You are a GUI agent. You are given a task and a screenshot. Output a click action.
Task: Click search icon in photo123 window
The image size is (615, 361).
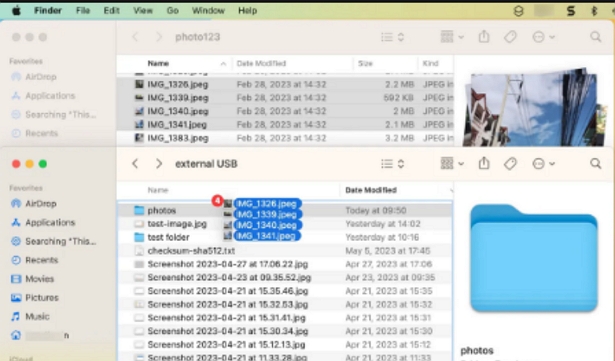tap(595, 37)
